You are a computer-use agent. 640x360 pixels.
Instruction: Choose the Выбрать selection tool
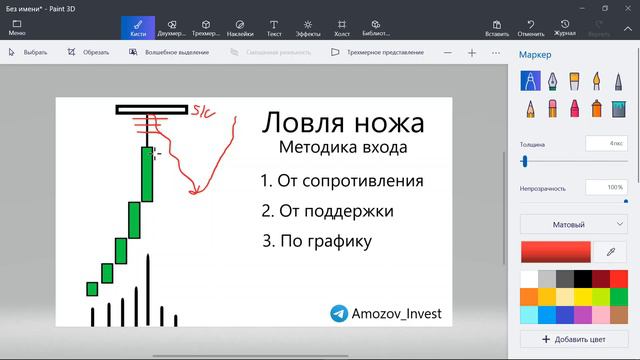point(28,52)
